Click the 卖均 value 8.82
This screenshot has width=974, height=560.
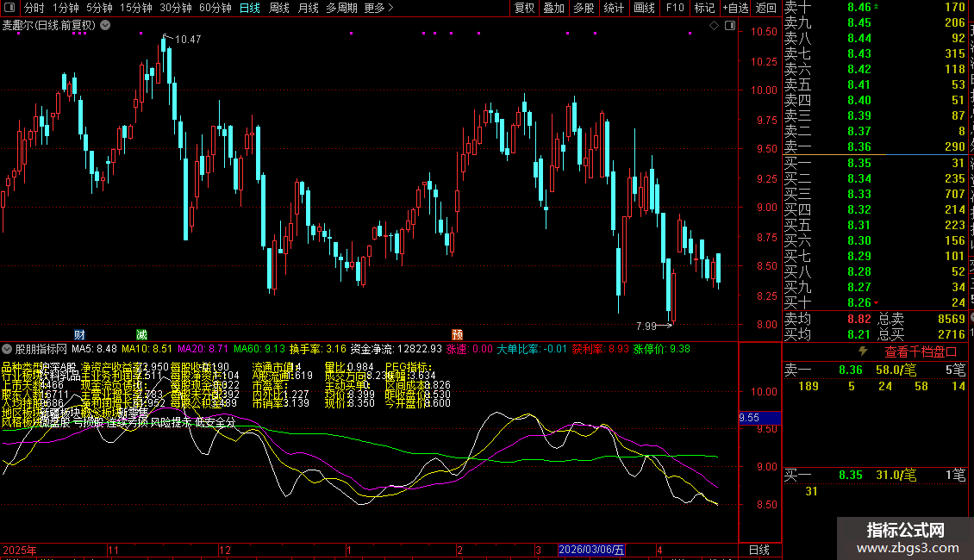click(x=859, y=319)
